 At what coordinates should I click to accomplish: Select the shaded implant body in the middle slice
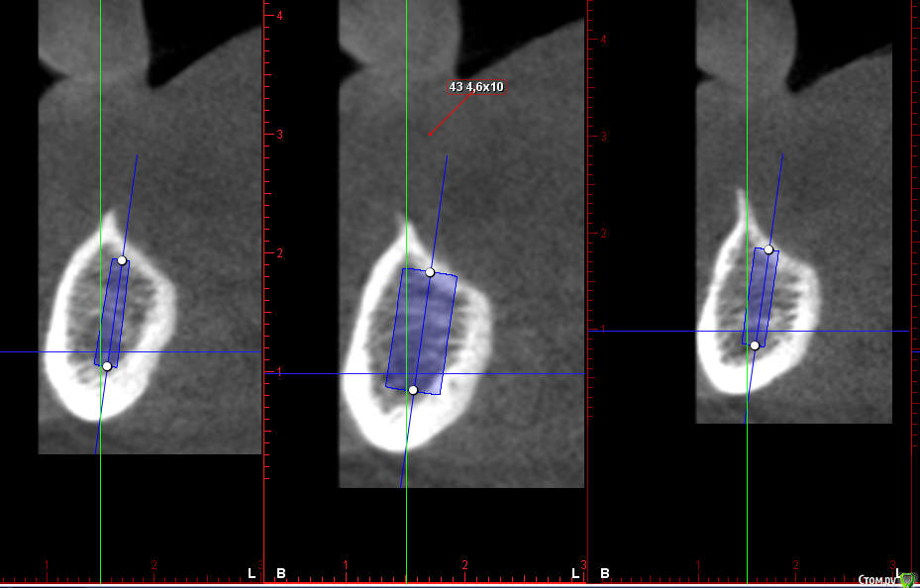click(422, 331)
